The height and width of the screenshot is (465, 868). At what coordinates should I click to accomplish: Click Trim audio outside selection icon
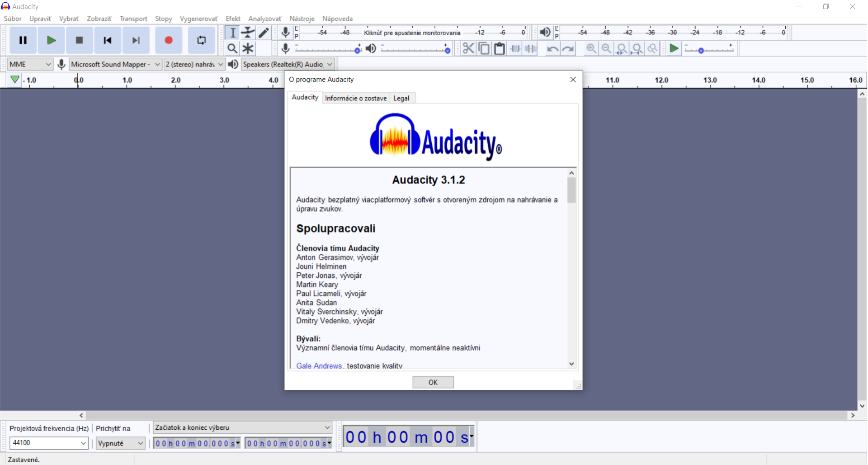tap(515, 48)
